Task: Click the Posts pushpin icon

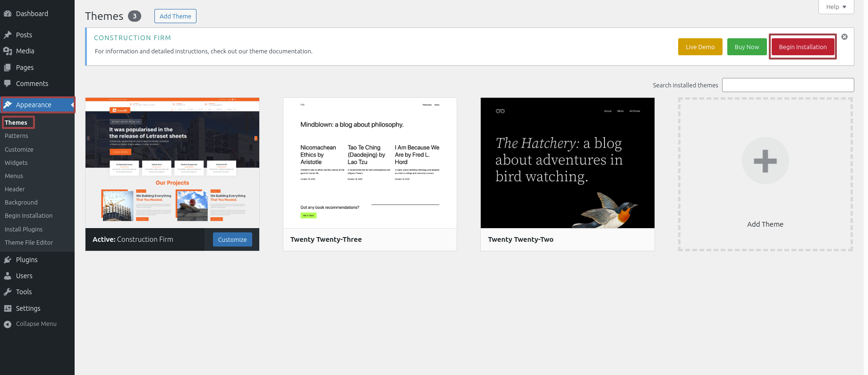Action: coord(8,35)
